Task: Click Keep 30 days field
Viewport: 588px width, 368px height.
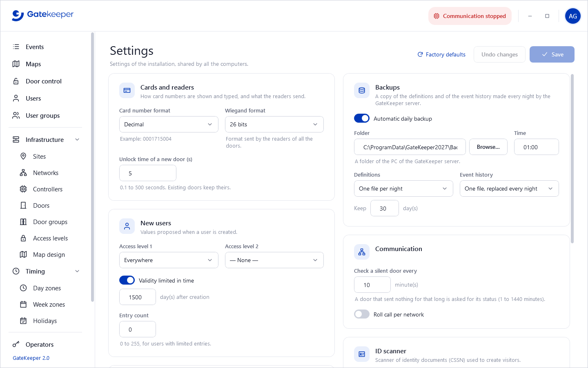Action: tap(385, 208)
